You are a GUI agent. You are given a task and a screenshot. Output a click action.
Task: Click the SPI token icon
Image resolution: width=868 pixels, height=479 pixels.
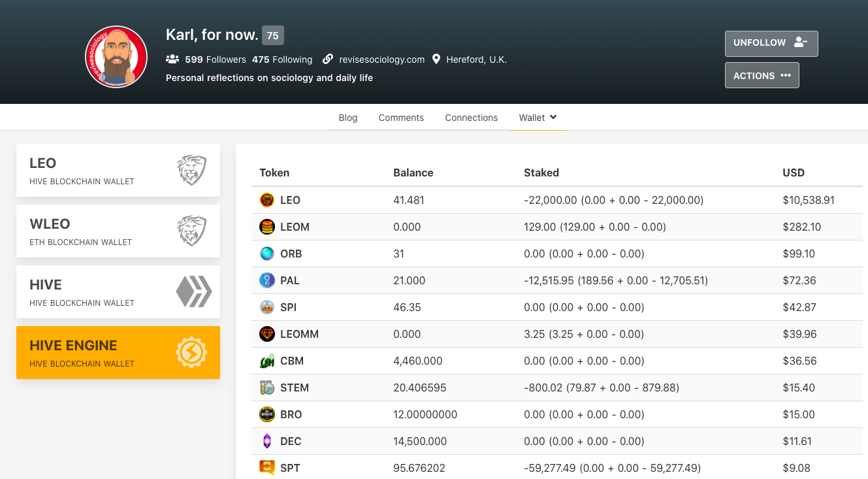(x=266, y=307)
